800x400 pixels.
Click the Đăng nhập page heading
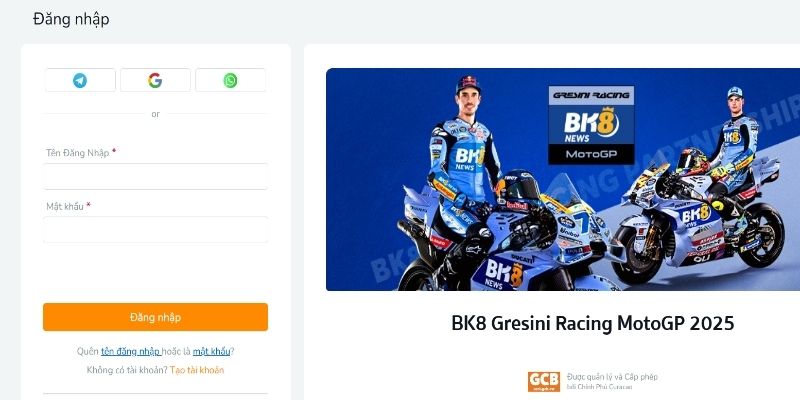click(71, 19)
